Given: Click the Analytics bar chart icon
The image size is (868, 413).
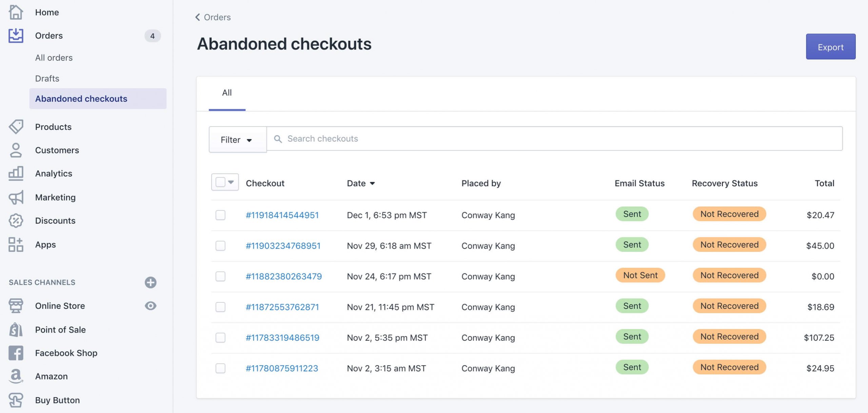Looking at the screenshot, I should coord(16,173).
